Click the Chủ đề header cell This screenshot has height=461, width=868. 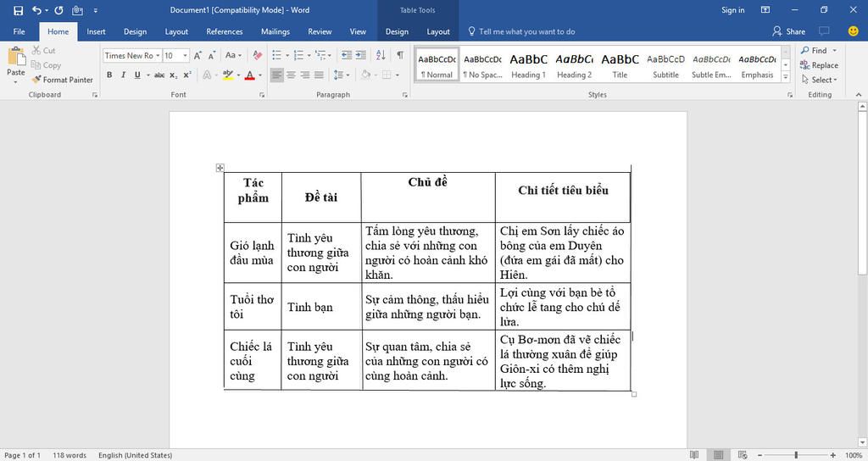tap(428, 197)
